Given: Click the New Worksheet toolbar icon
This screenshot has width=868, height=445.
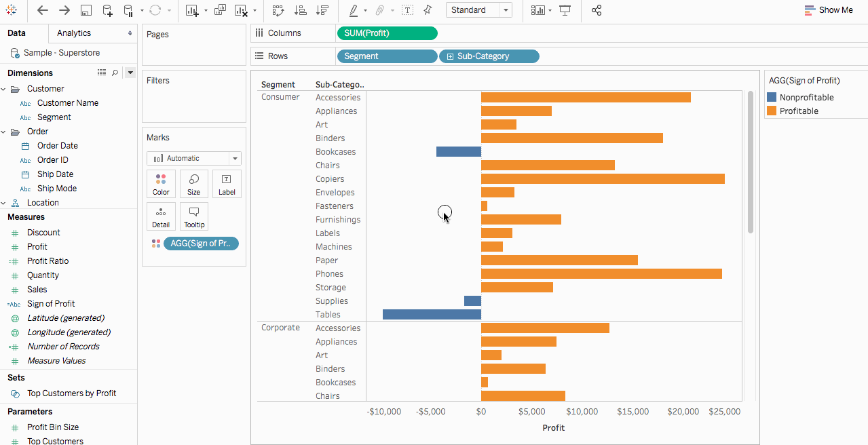Looking at the screenshot, I should pyautogui.click(x=191, y=10).
